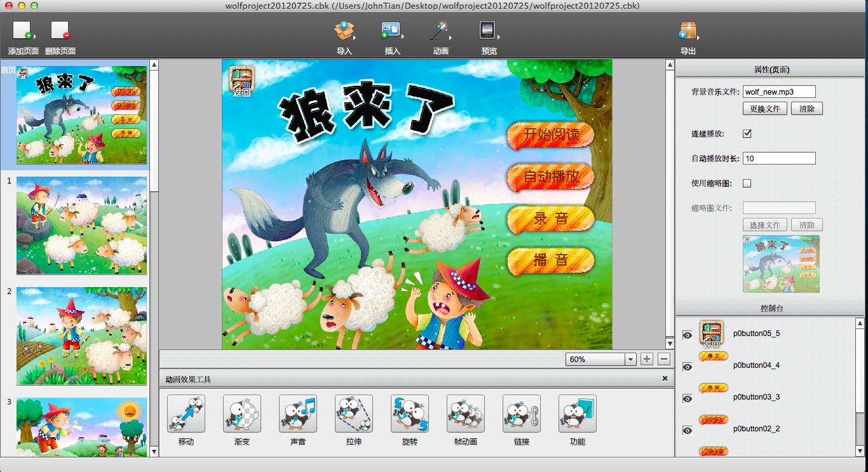Click the 导出 export icon
868x472 pixels.
click(x=688, y=30)
